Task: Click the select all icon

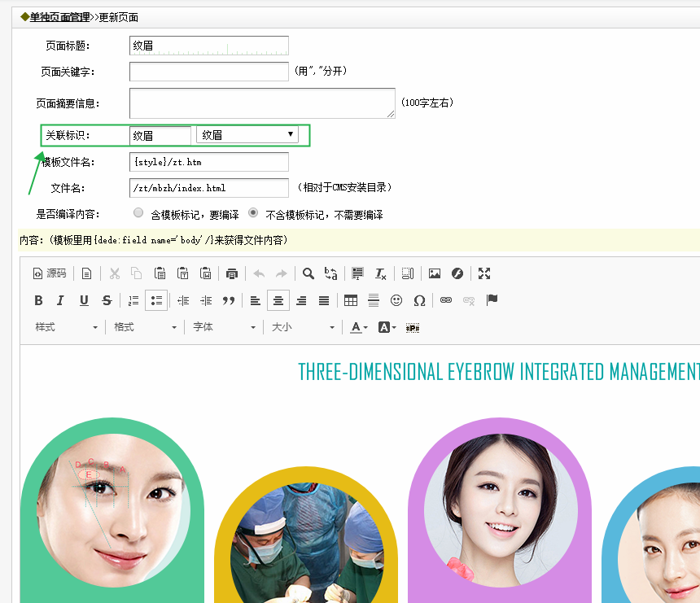Action: pos(357,273)
